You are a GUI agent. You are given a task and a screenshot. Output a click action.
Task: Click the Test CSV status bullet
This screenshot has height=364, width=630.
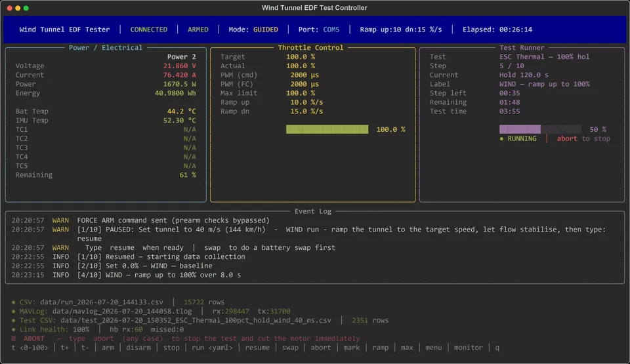13,320
